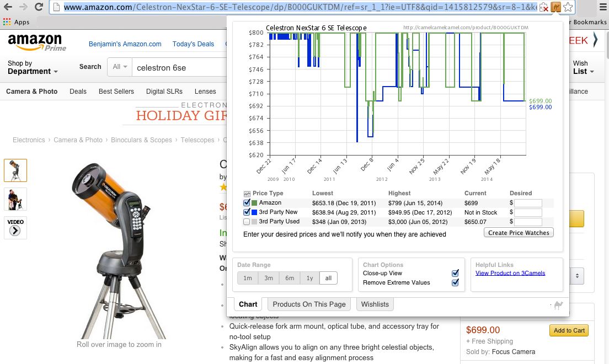Screen dimensions: 609x364
Task: Set date range to 3m
Action: pyautogui.click(x=269, y=278)
